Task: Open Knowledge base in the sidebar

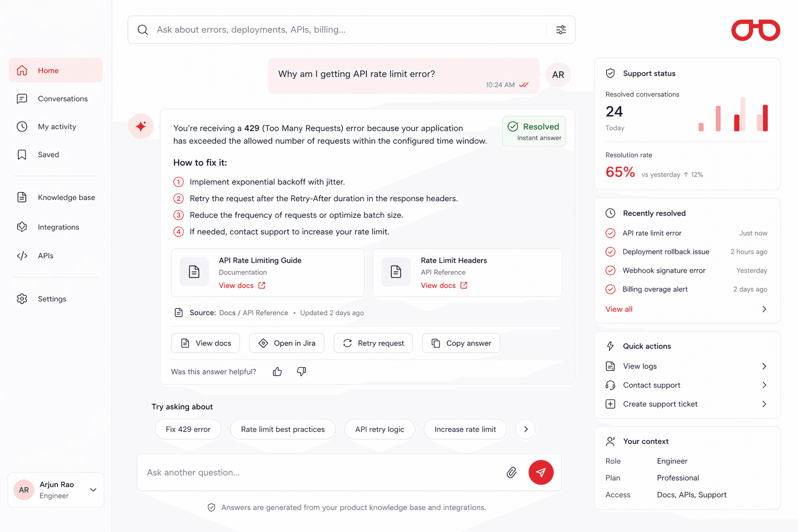Action: tap(56, 197)
